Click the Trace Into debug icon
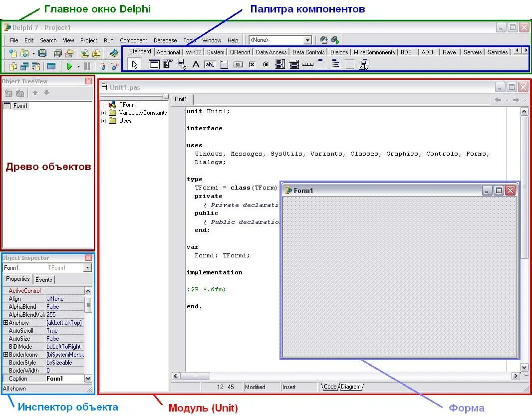The image size is (532, 417). [x=103, y=66]
